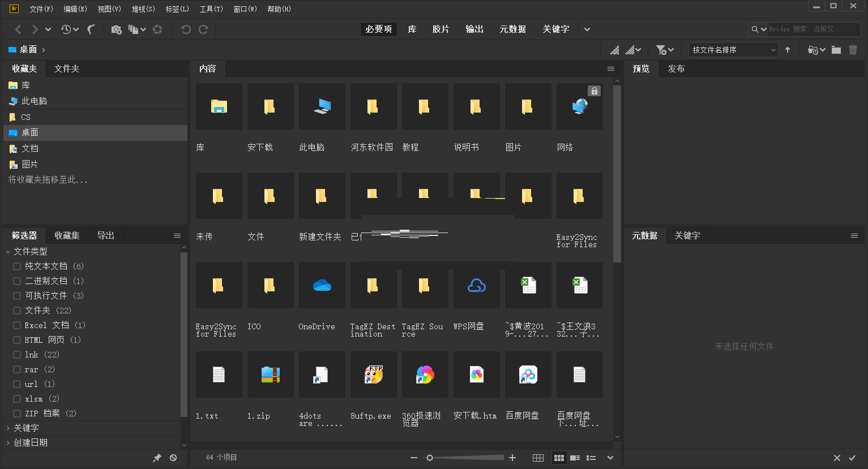Viewport: 868px width, 469px height.
Task: Check the 文件夹 (22) filter checkbox
Action: click(x=17, y=311)
